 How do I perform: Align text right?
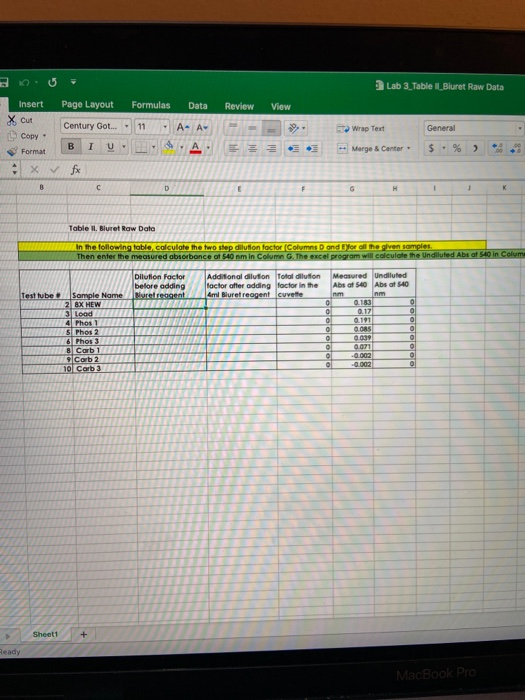272,148
